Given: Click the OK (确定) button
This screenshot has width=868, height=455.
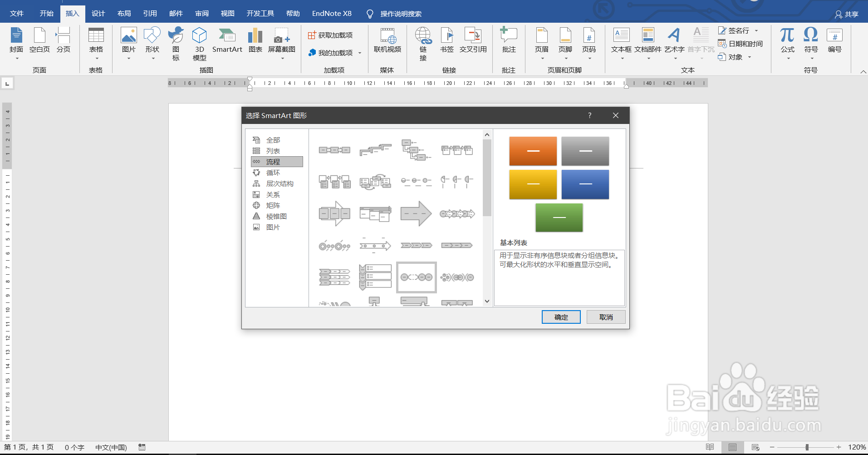Looking at the screenshot, I should pos(561,317).
